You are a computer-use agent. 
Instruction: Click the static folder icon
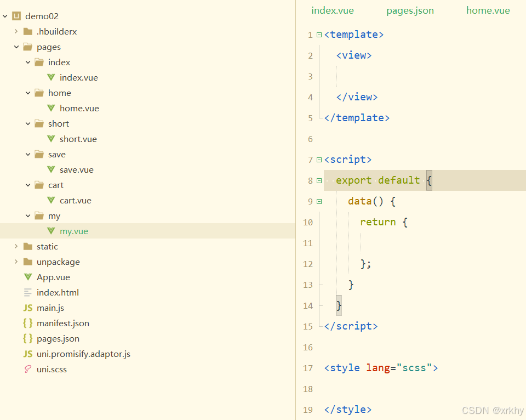click(x=28, y=246)
